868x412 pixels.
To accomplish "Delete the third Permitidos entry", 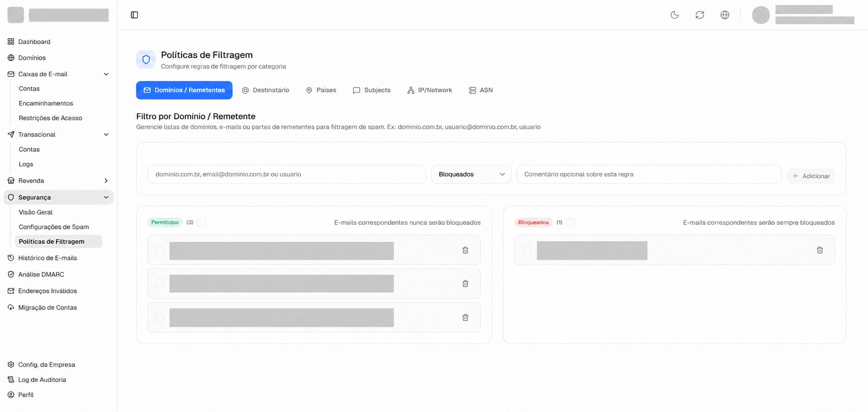I will (465, 318).
